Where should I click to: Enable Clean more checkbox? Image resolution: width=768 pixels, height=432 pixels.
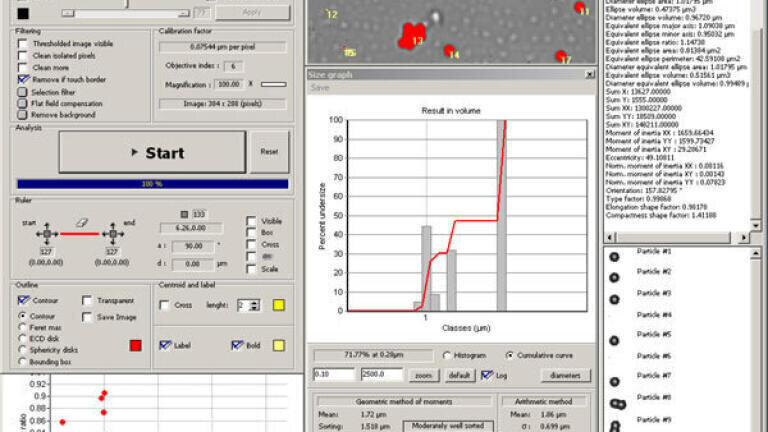(x=23, y=67)
